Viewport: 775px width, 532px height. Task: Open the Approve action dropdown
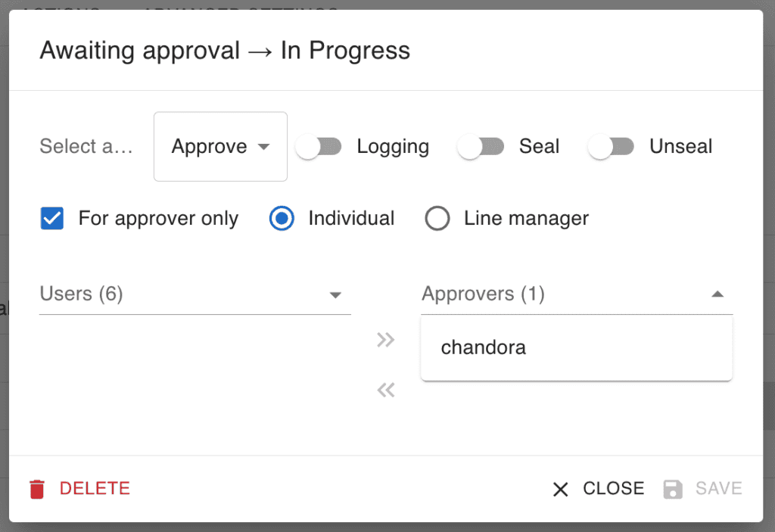[220, 146]
